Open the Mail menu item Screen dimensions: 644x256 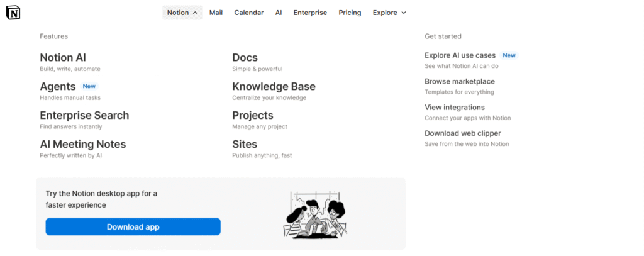click(x=216, y=13)
